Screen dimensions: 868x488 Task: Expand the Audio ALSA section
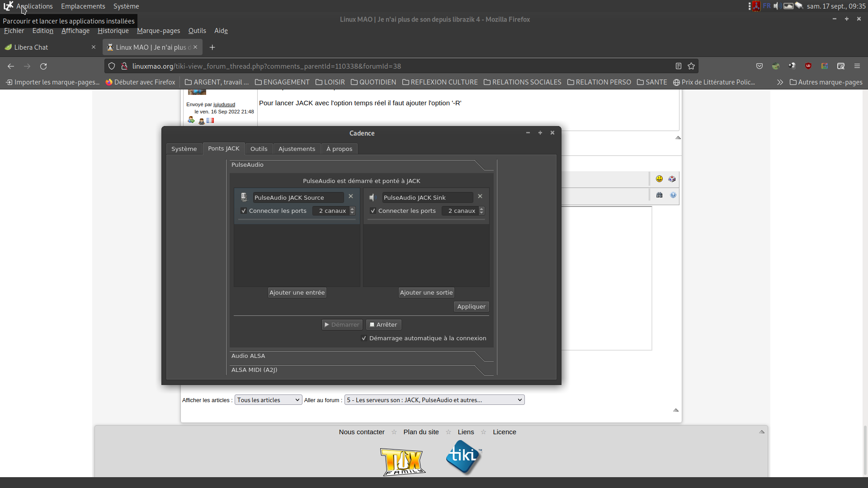249,356
